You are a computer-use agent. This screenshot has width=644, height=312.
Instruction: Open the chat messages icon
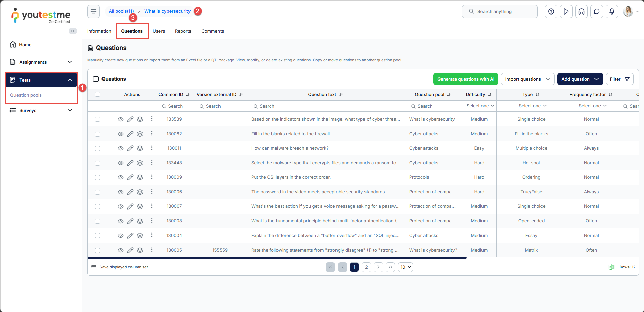click(596, 11)
